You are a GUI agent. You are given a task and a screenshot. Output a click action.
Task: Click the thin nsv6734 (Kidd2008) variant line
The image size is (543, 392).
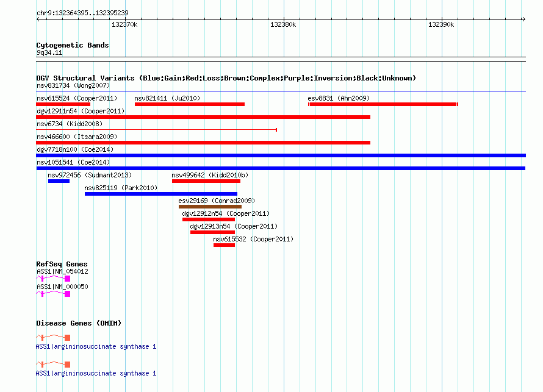tap(157, 130)
